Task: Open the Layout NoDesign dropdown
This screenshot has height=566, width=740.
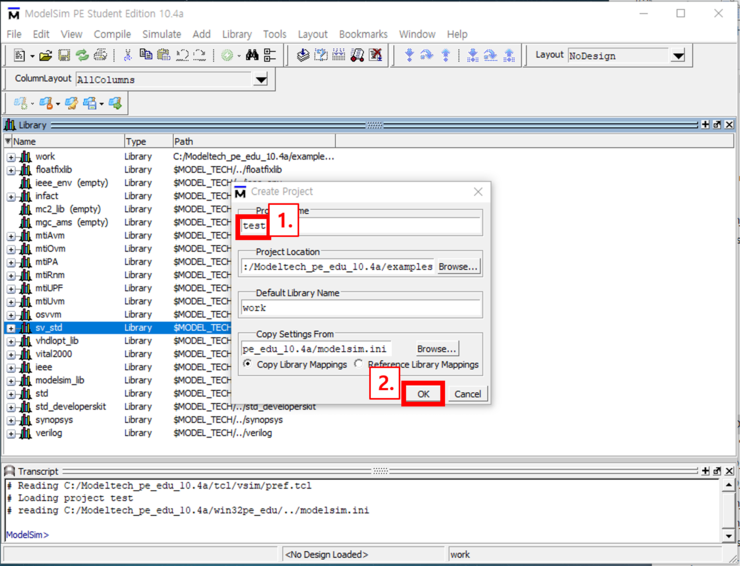Action: (x=678, y=56)
